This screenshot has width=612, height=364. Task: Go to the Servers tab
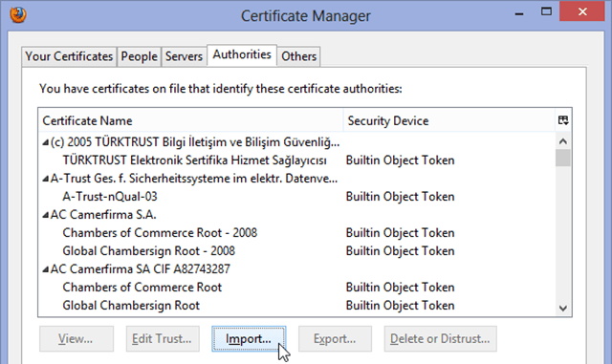pos(184,56)
